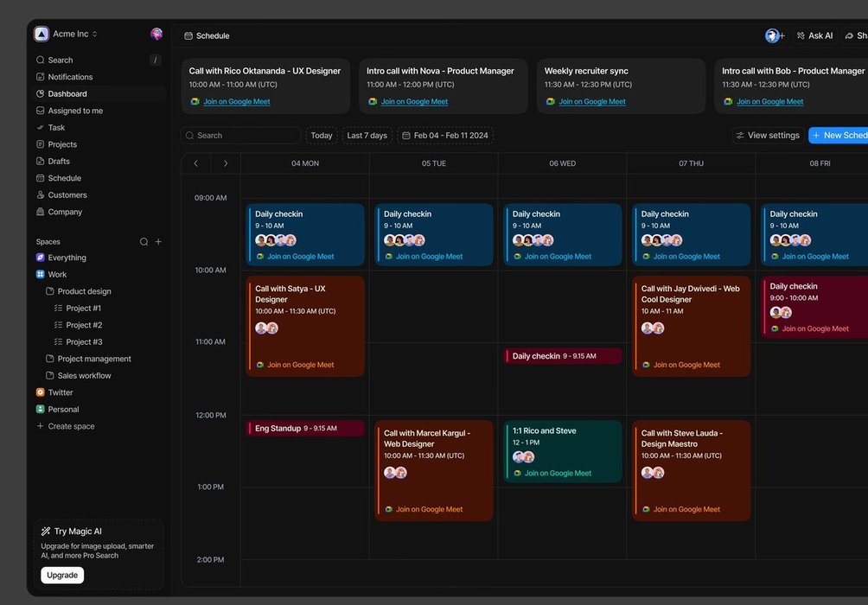Click the Try Magic AI wand icon

point(46,532)
